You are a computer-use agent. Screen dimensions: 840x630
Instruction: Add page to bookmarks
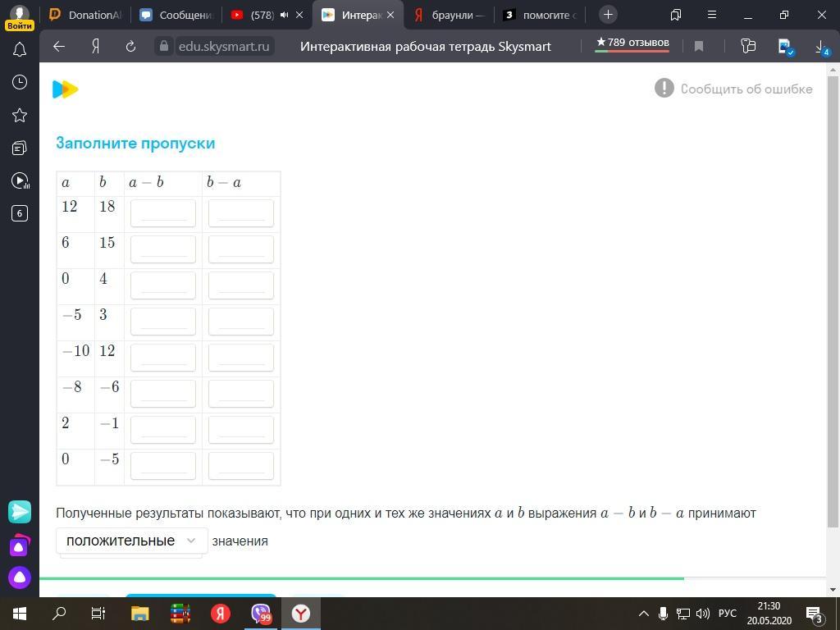[x=699, y=47]
